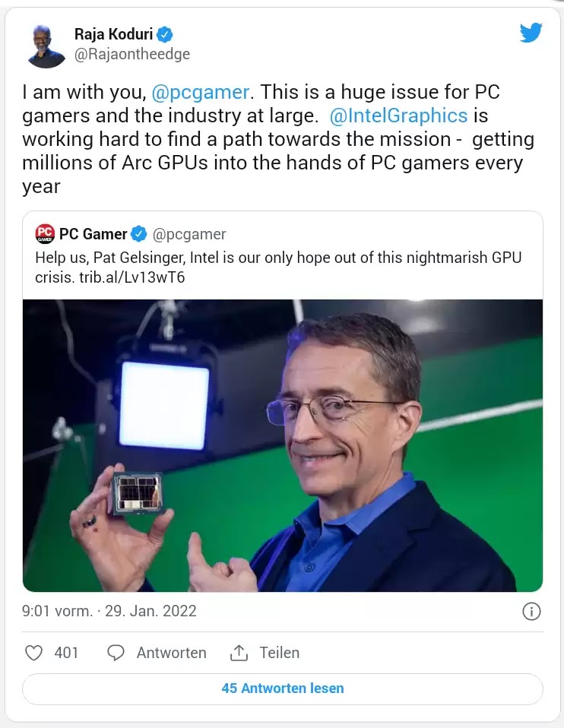564x728 pixels.
Task: Click the 45 Antworten lesen button
Action: pyautogui.click(x=283, y=688)
